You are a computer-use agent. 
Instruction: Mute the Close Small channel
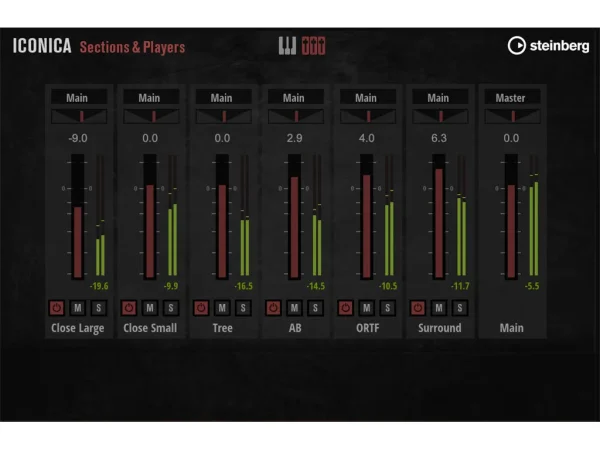[x=149, y=308]
